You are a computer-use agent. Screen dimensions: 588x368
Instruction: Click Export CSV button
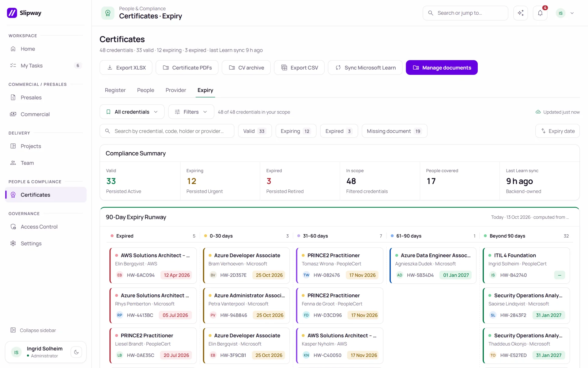(x=299, y=67)
